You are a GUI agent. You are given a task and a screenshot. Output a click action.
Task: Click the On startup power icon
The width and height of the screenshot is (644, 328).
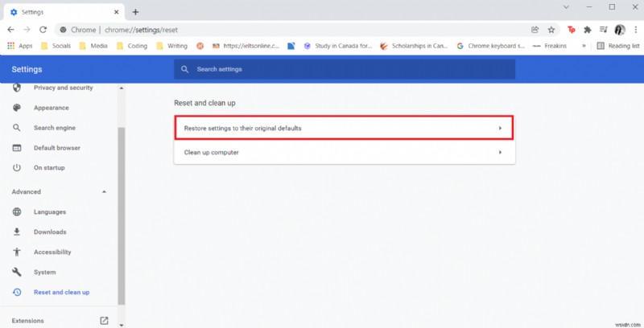pyautogui.click(x=17, y=167)
